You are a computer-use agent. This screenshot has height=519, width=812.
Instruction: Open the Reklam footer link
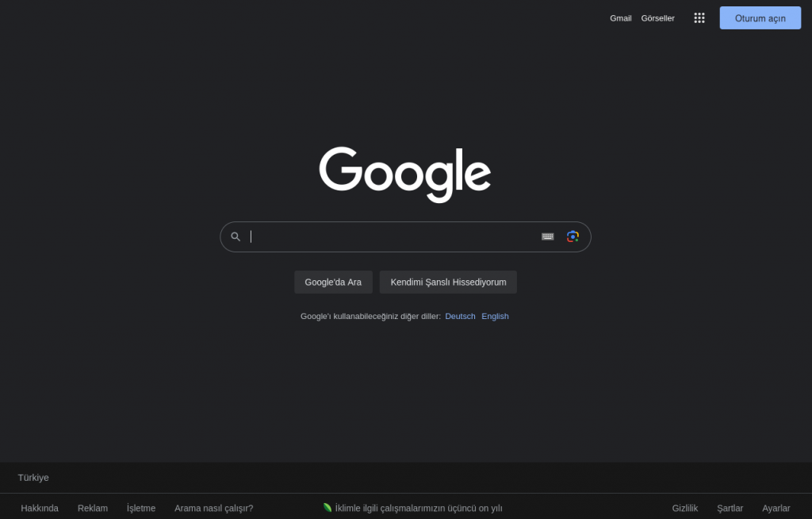tap(93, 508)
